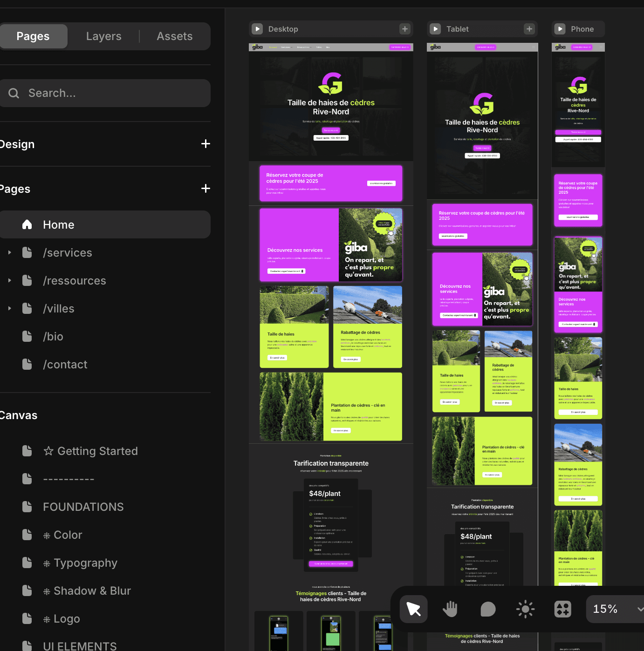644x651 pixels.
Task: Open the Shadow & Blur canvas page
Action: [x=87, y=590]
